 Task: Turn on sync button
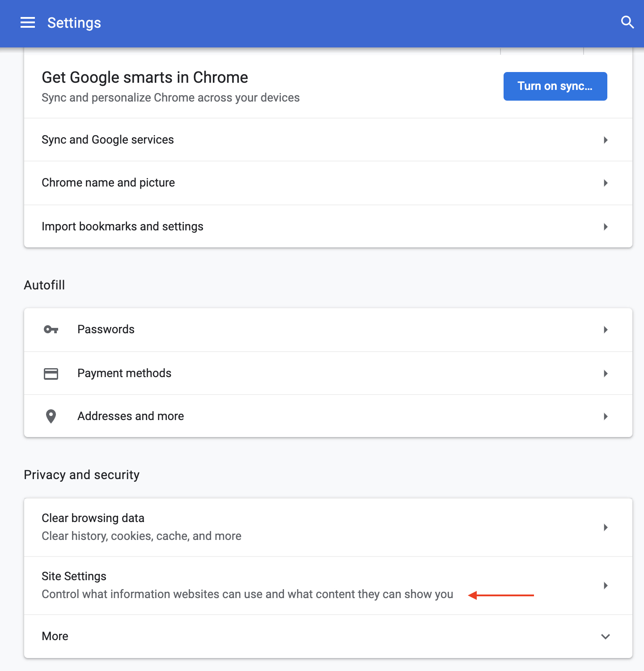tap(555, 86)
